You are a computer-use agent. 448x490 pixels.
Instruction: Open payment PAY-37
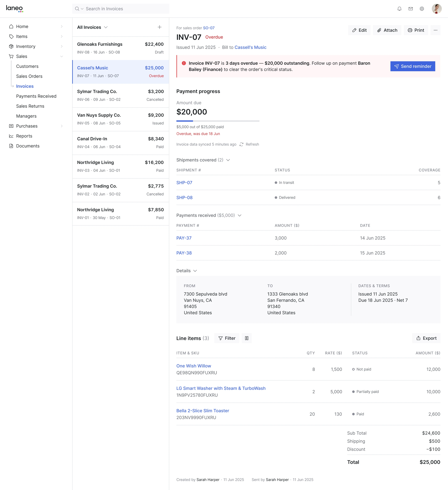click(184, 238)
